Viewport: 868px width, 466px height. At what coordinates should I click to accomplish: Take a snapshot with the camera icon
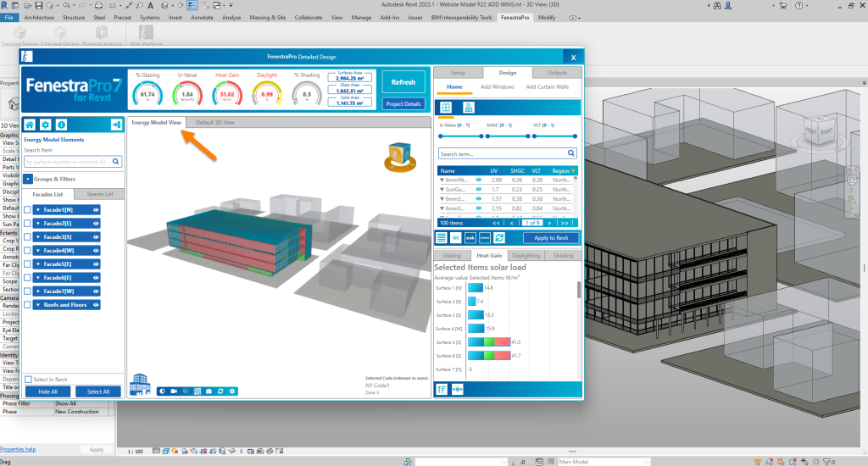coord(209,391)
